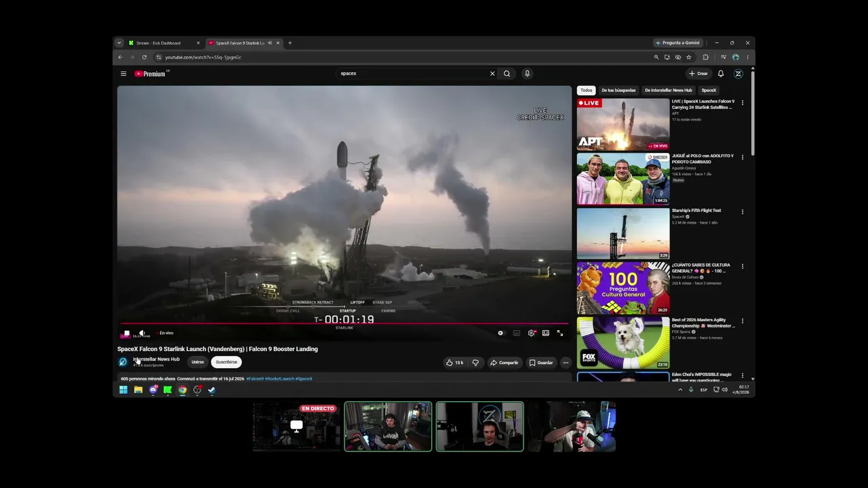Open Chrome three-dot menu

point(747,58)
